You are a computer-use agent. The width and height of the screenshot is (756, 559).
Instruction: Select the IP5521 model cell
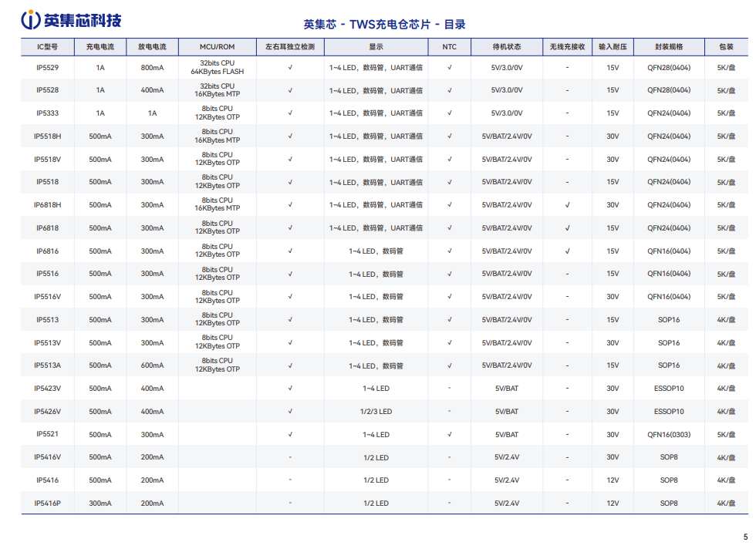[47, 434]
